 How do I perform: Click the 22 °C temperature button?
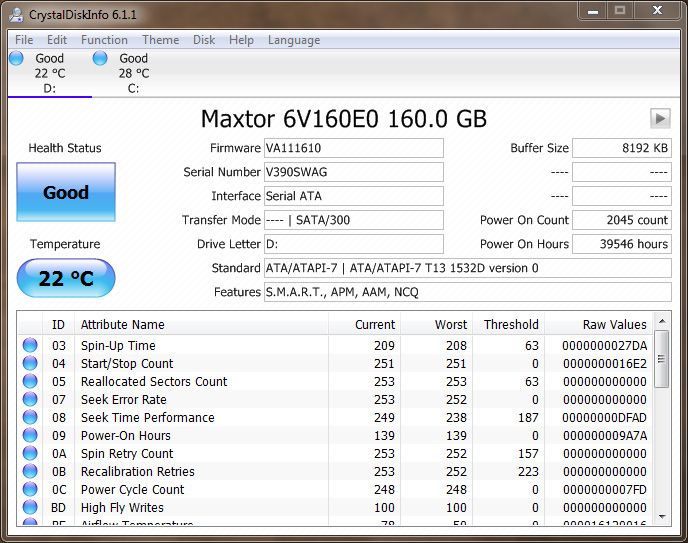coord(66,278)
